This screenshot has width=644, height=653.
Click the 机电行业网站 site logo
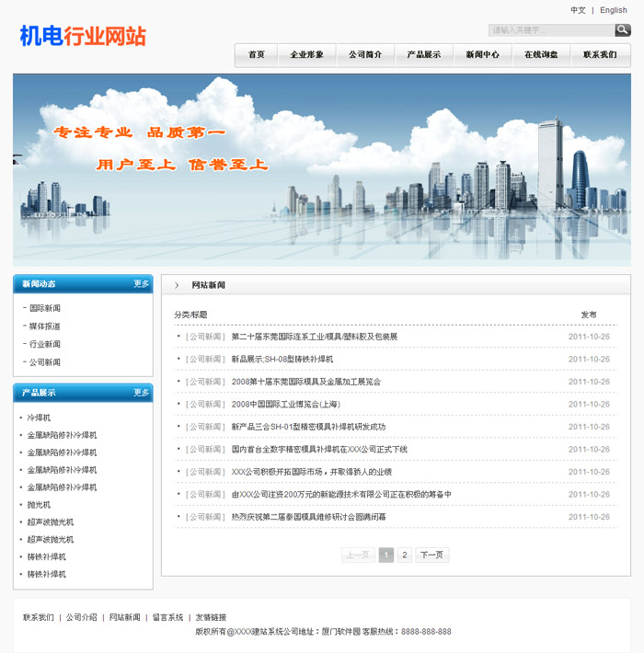tap(83, 36)
